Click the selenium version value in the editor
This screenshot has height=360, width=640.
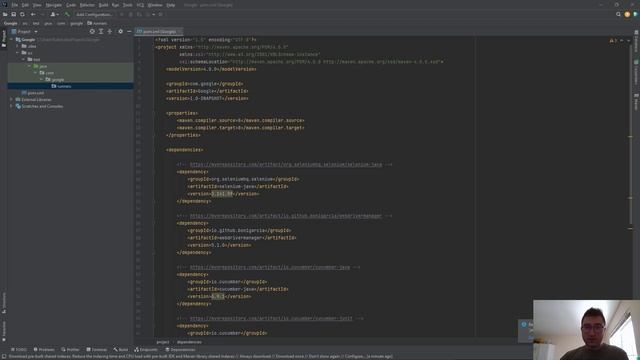click(222, 194)
